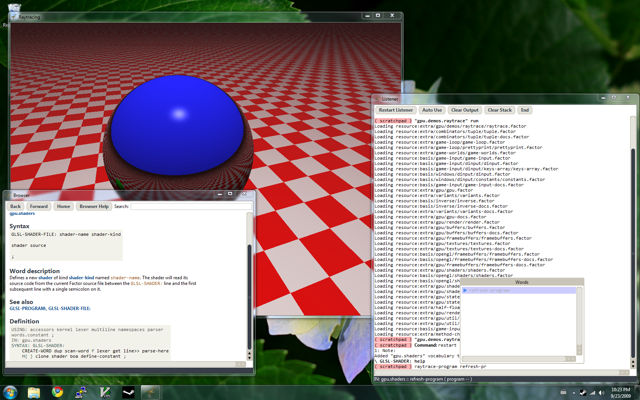Follow the 'shader-kind' link in description

[81, 278]
